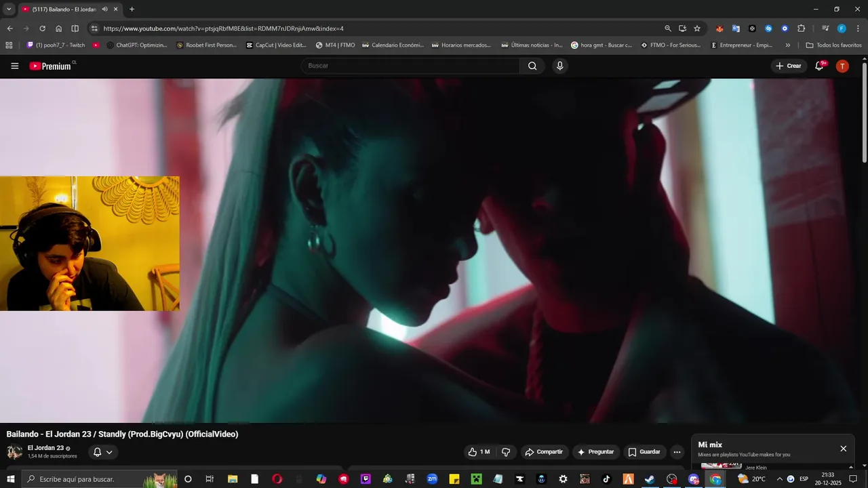This screenshot has height=488, width=868.
Task: View site information next to the URL
Action: pyautogui.click(x=94, y=28)
